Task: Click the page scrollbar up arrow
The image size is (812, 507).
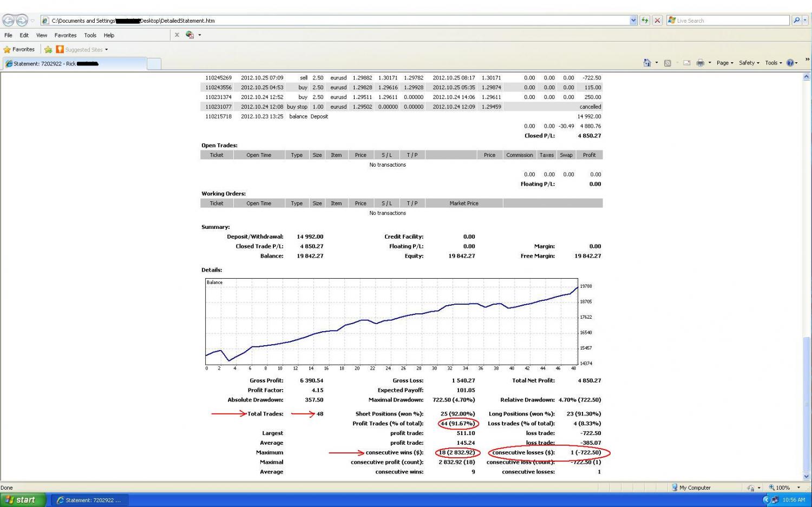Action: (807, 77)
